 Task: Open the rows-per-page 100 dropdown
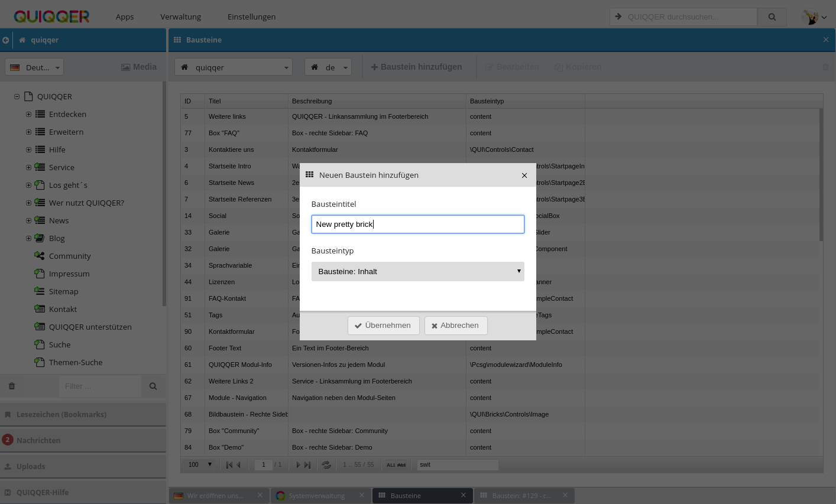(x=200, y=465)
